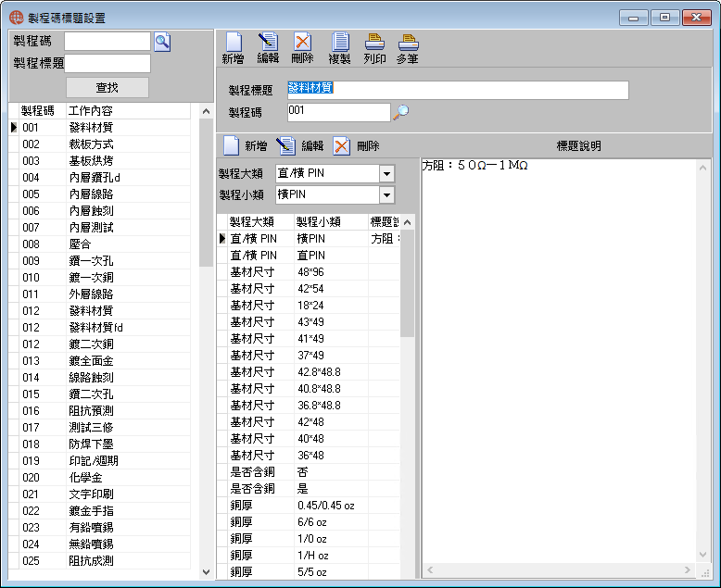Select row 018 防焊下墨
The width and height of the screenshot is (721, 588).
[x=99, y=444]
